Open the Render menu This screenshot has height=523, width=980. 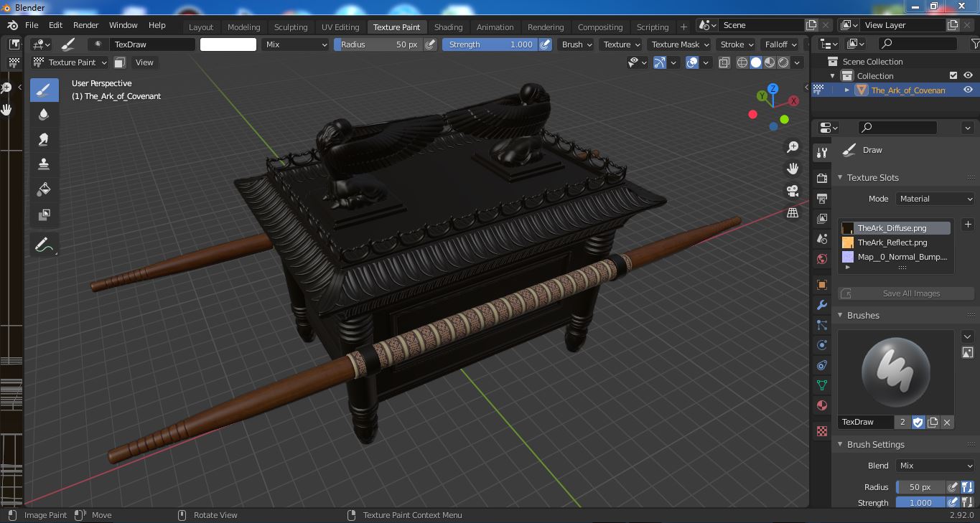tap(86, 25)
